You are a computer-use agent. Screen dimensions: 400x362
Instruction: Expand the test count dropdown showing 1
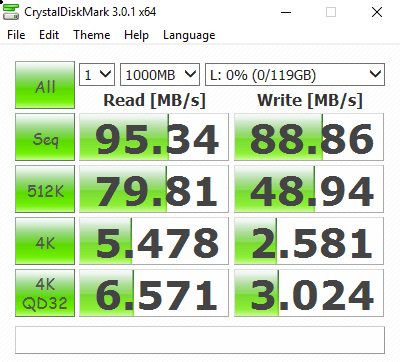coord(97,74)
